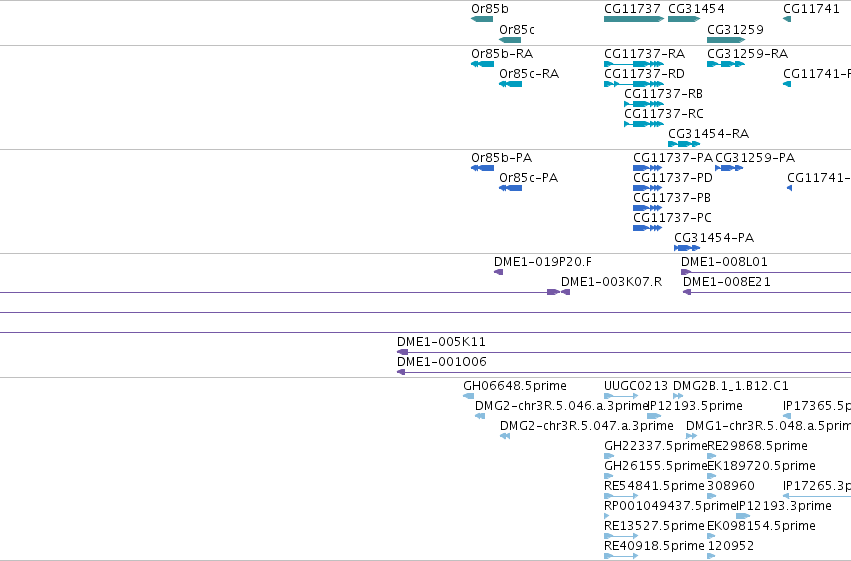851x561 pixels.
Task: Open the EK098154.5prime EST label
Action: (x=761, y=526)
